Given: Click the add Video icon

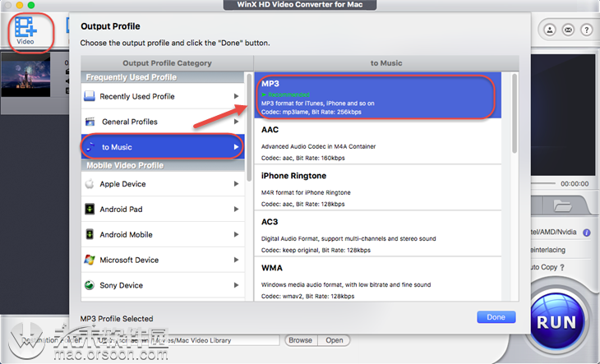Looking at the screenshot, I should (25, 28).
